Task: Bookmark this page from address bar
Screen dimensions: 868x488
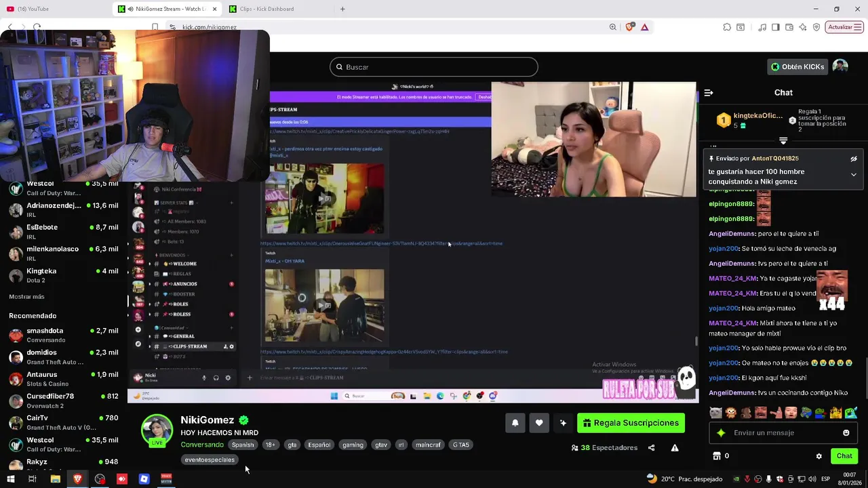Action: pyautogui.click(x=155, y=27)
